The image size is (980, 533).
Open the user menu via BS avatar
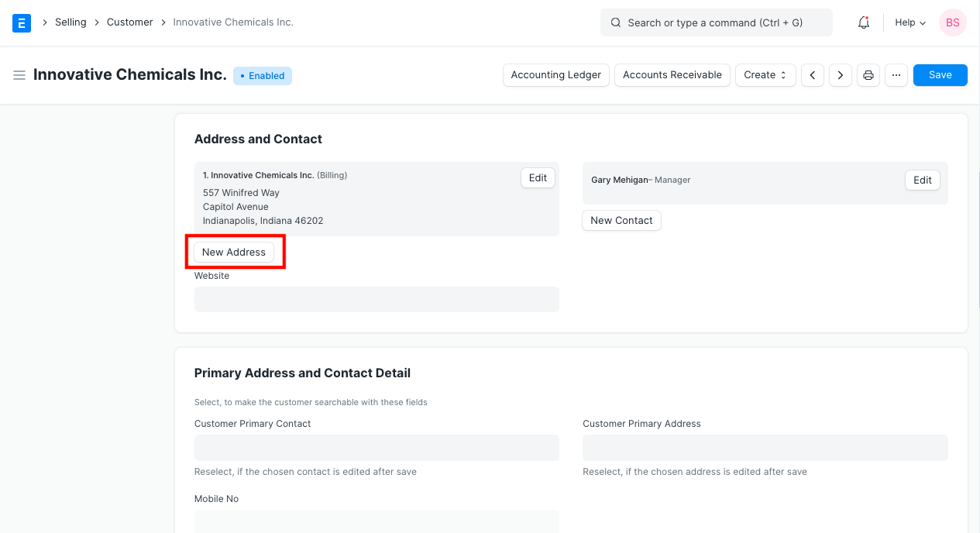(952, 22)
